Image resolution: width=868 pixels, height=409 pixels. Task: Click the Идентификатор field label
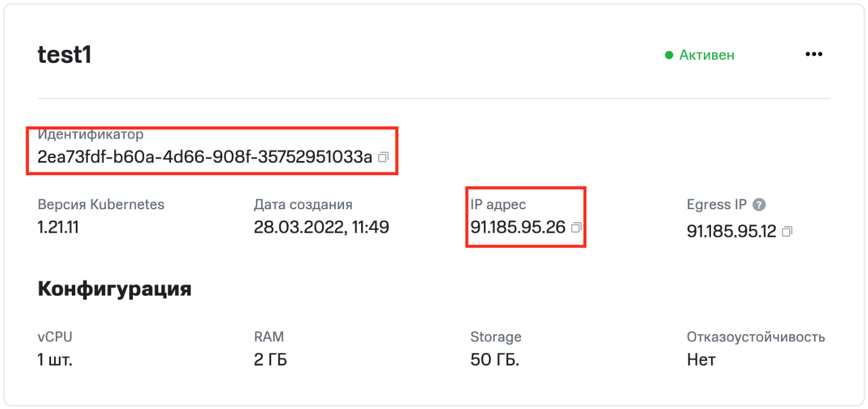pyautogui.click(x=91, y=135)
